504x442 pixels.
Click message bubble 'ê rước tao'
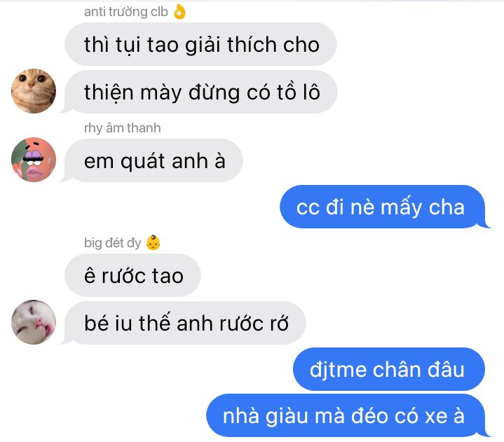tap(132, 275)
